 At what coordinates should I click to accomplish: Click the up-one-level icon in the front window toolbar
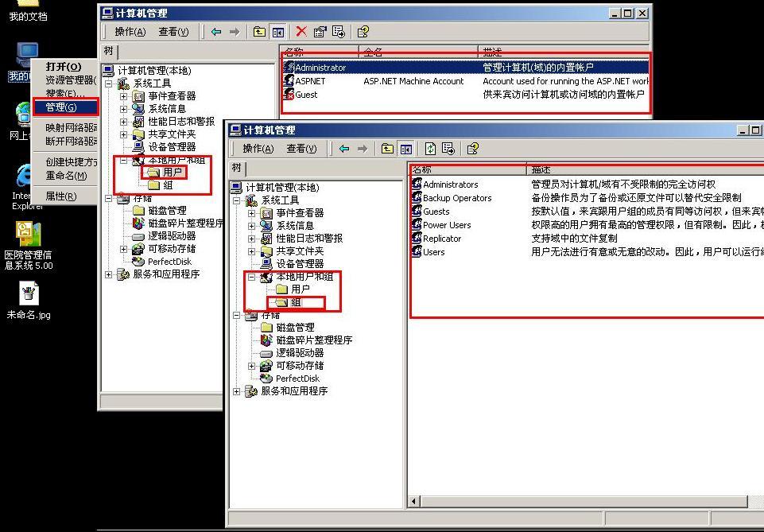(x=387, y=149)
